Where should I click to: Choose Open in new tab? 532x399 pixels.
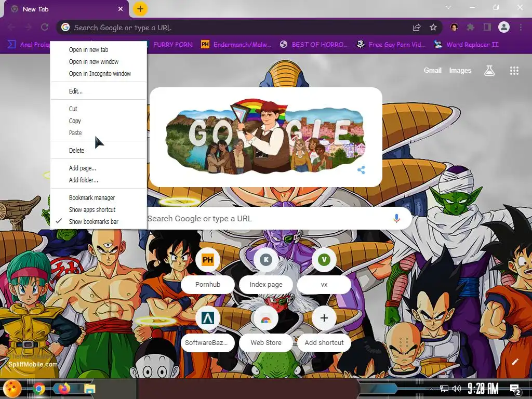coord(98,49)
